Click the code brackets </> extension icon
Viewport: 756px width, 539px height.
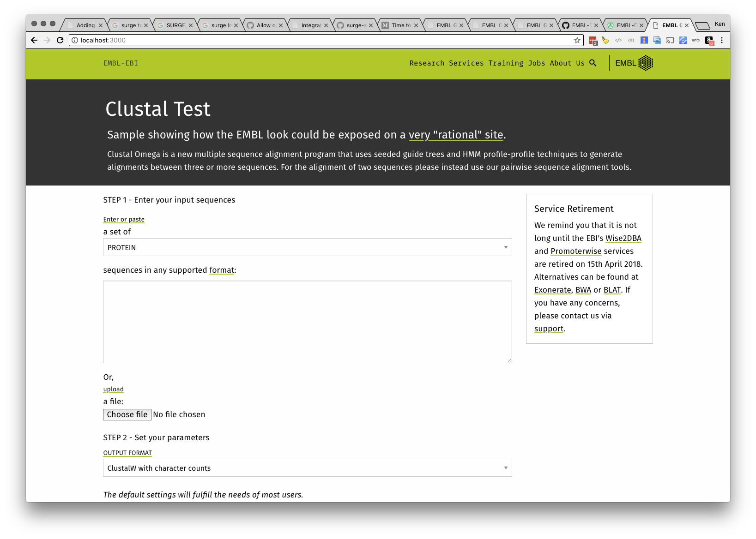[618, 40]
